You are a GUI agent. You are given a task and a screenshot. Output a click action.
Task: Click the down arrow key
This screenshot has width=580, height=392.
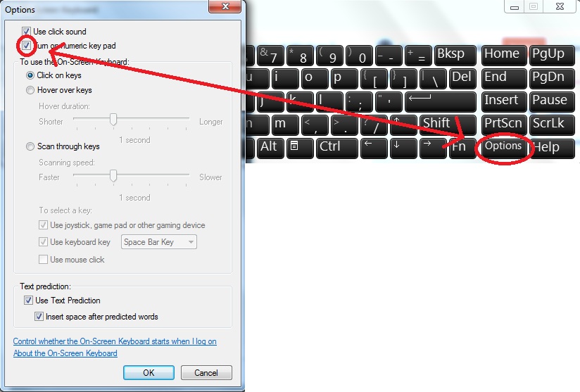pyautogui.click(x=403, y=148)
